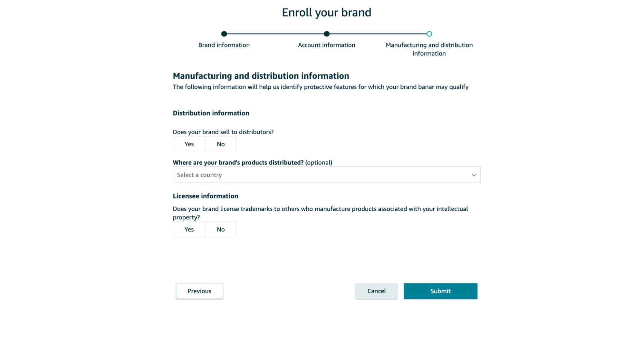Select No for licensing trademarks to others
Image resolution: width=644 pixels, height=340 pixels.
[220, 229]
